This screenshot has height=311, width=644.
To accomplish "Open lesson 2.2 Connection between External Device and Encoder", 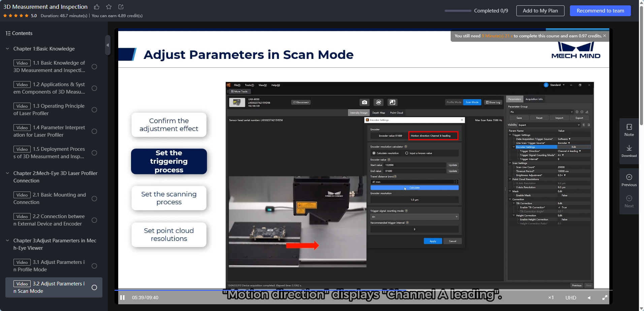I will (x=49, y=220).
